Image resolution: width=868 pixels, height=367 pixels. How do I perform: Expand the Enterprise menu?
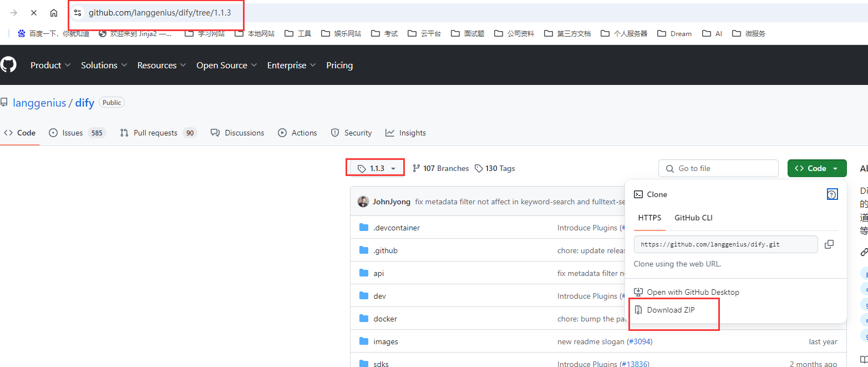[x=292, y=65]
